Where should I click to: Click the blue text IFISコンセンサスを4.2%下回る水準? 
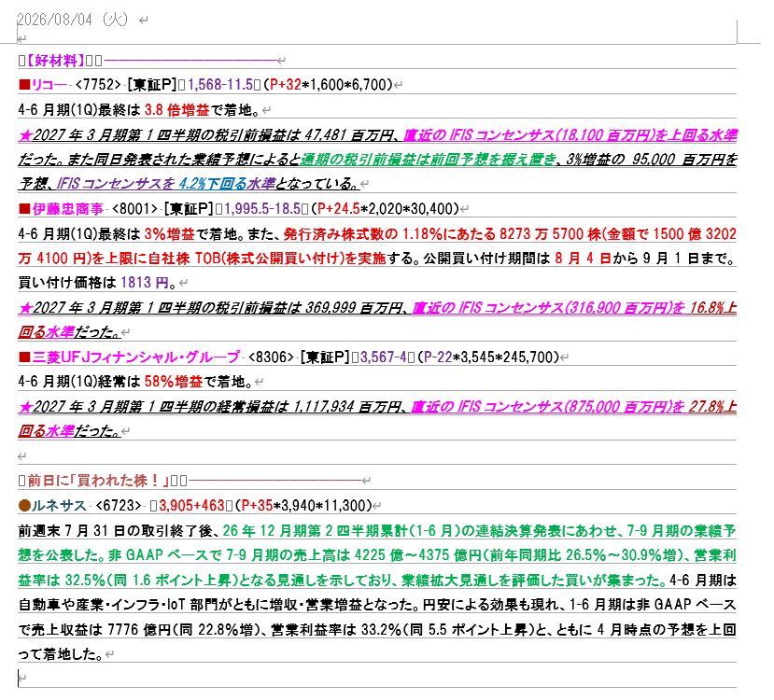(166, 184)
